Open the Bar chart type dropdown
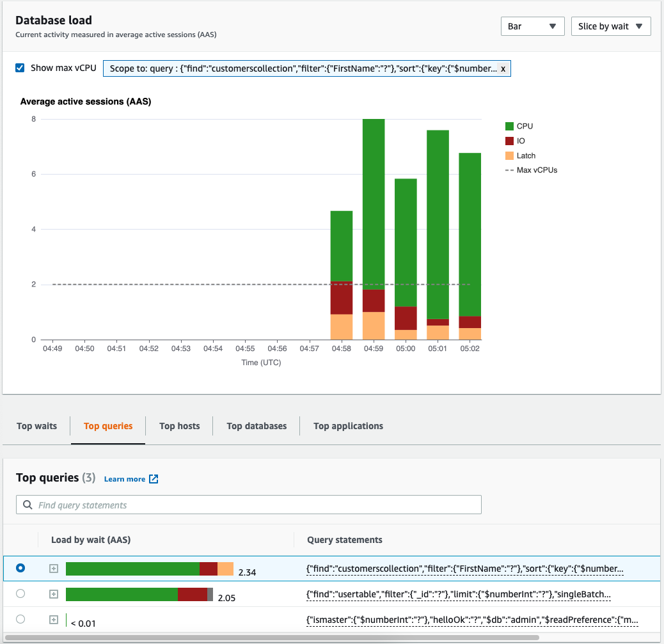This screenshot has height=644, width=664. pyautogui.click(x=532, y=26)
